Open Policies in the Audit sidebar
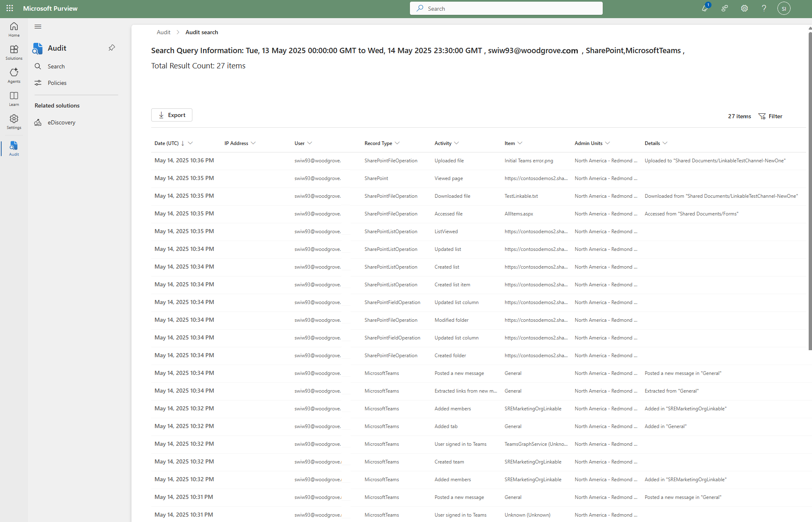The height and width of the screenshot is (522, 812). point(57,82)
